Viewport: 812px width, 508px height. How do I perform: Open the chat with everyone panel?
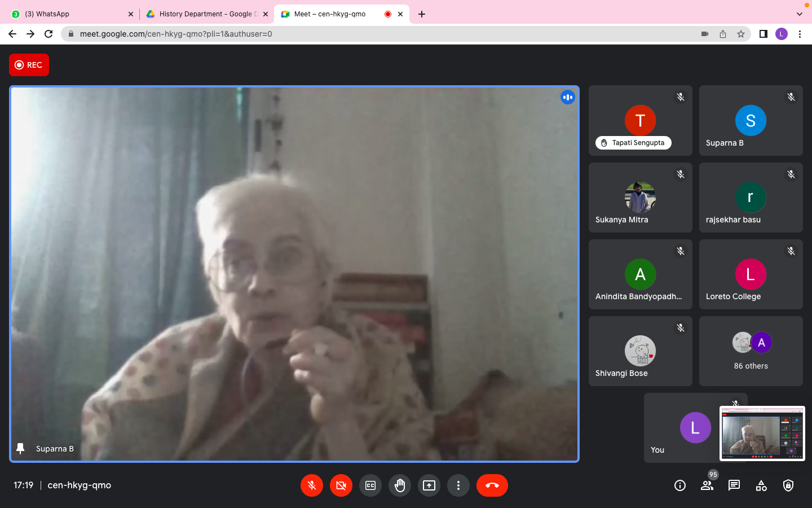point(734,485)
